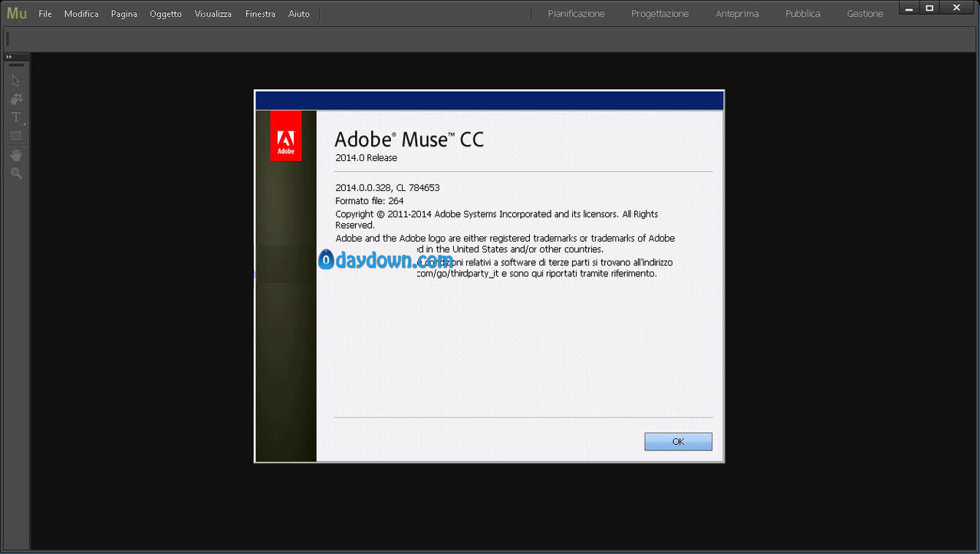Expand the tools panel with double arrows
This screenshot has height=554, width=980.
coord(9,57)
